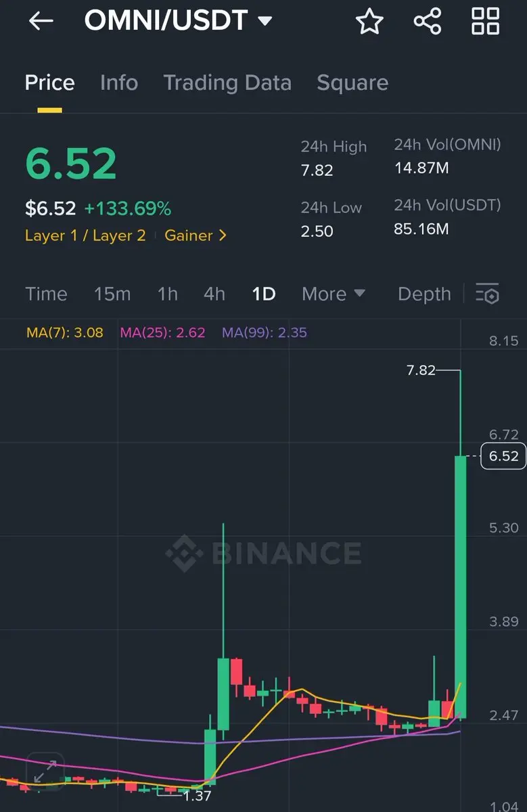Open the OMNI/USDT pair selector dropdown
527x812 pixels.
pos(178,20)
